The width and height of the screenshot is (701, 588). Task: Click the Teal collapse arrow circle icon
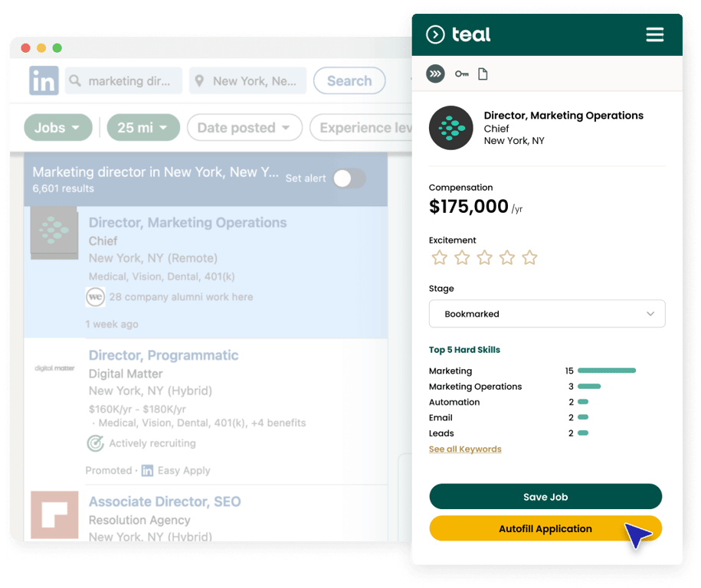(435, 34)
